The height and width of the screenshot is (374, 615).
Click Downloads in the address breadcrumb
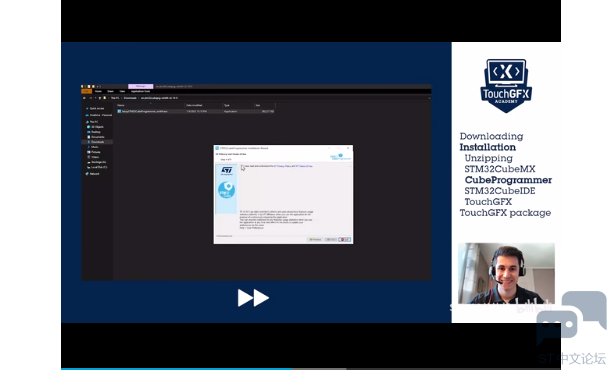(130, 98)
